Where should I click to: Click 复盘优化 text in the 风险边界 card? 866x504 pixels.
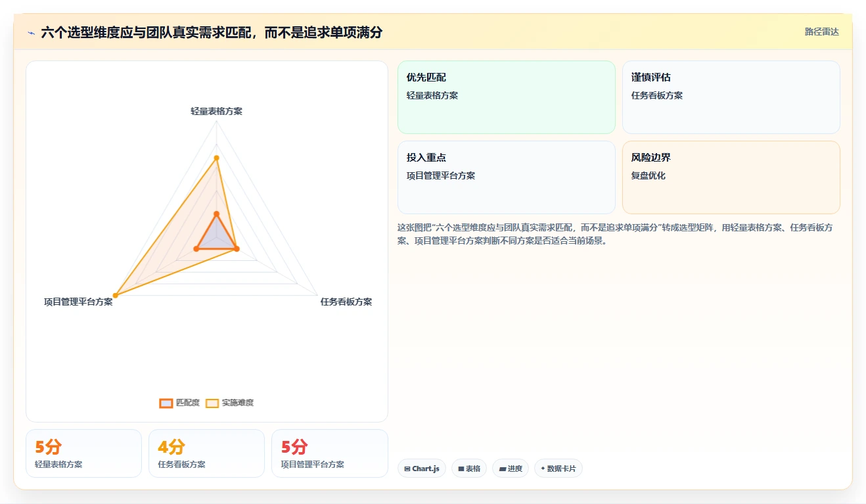(x=649, y=175)
